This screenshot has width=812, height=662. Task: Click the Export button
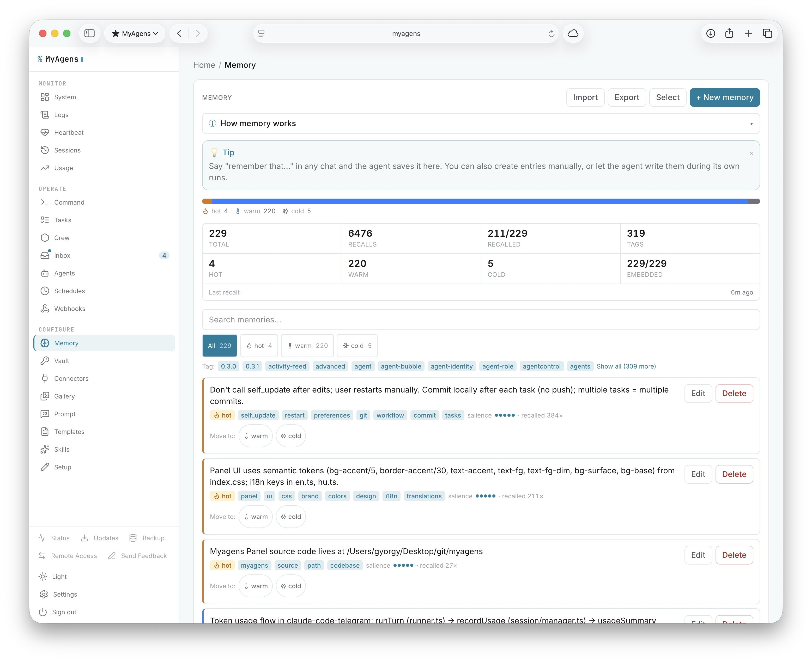pos(627,97)
